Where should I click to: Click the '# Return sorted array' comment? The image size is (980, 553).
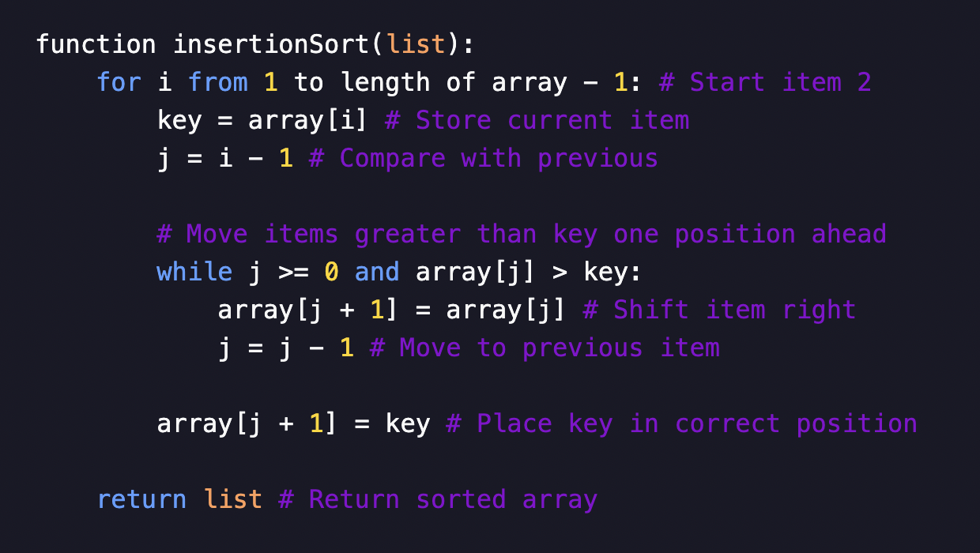(438, 499)
